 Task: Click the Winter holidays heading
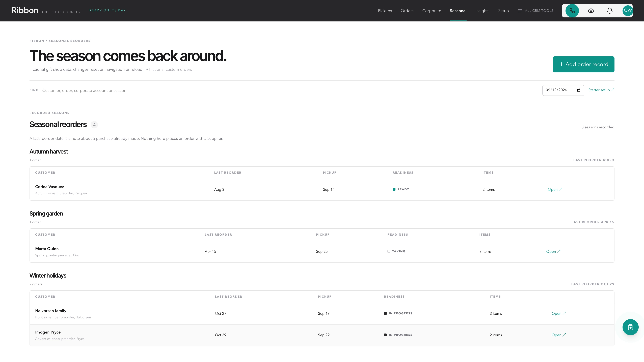pos(48,276)
